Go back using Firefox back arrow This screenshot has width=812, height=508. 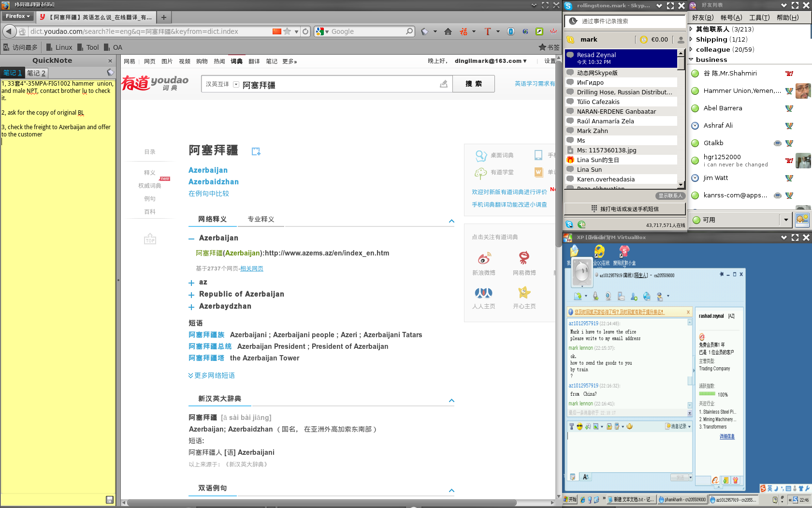(x=9, y=31)
